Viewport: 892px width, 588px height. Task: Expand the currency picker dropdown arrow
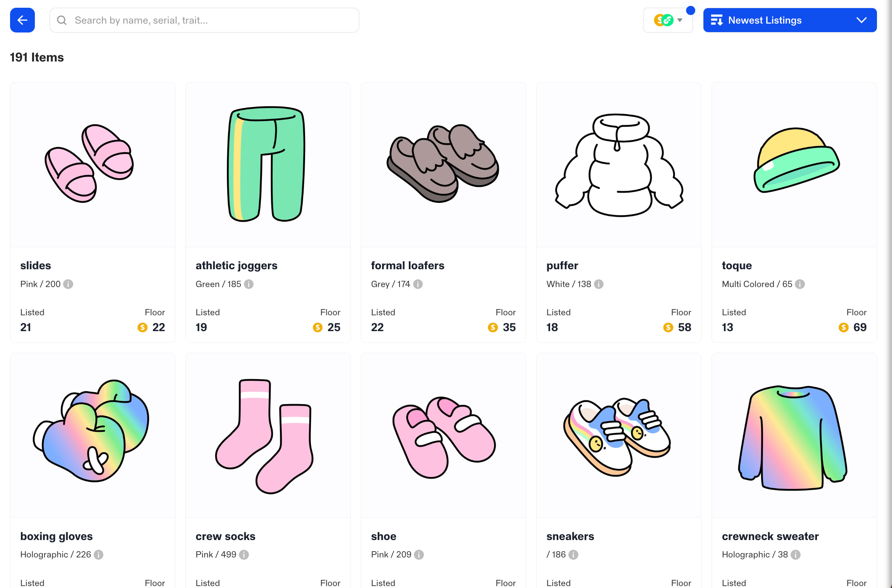(680, 20)
